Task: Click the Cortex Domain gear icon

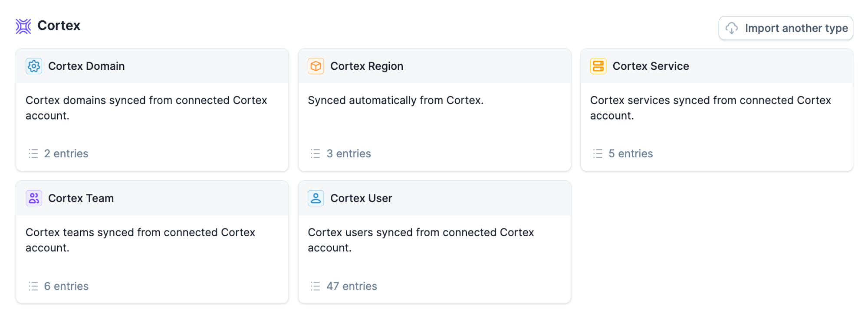Action: 34,66
